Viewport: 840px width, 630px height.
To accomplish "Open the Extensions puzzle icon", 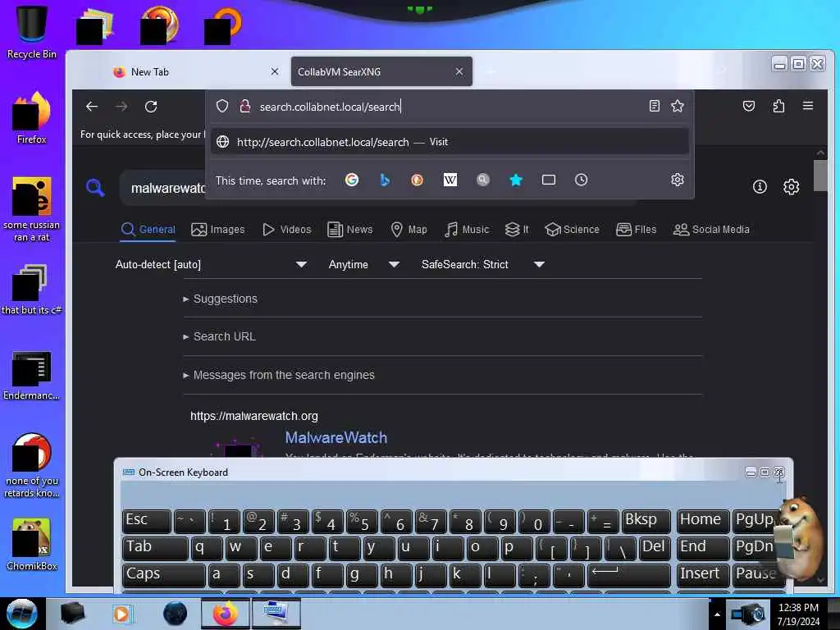I will point(778,106).
